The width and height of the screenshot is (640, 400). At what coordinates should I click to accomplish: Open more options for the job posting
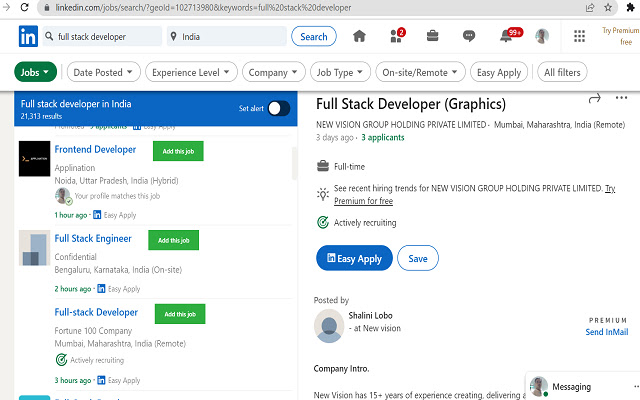coord(621,98)
